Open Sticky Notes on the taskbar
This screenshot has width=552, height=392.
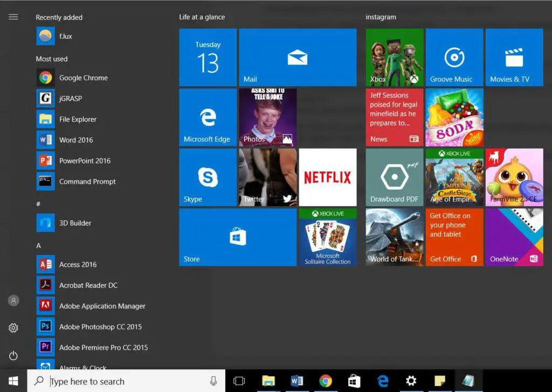pyautogui.click(x=440, y=381)
